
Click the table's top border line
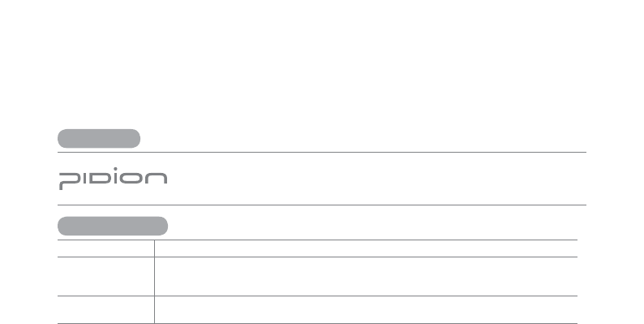(317, 240)
